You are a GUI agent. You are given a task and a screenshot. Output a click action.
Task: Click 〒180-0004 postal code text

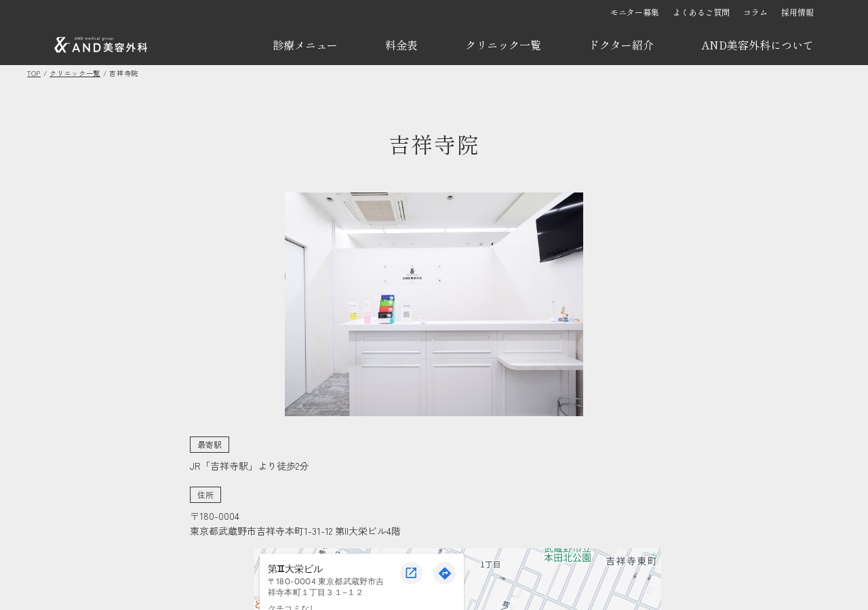click(x=214, y=516)
